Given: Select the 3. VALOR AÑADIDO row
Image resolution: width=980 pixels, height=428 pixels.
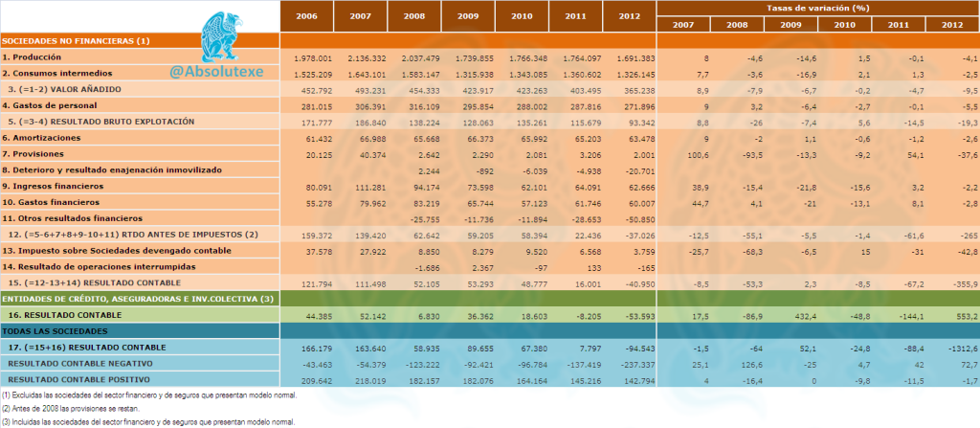Looking at the screenshot, I should 489,89.
